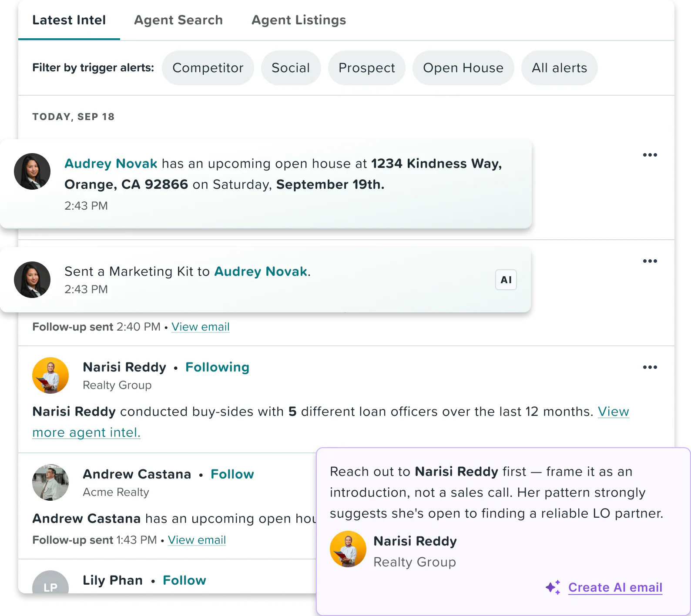
Task: Filter alerts by Open House
Action: pos(463,68)
